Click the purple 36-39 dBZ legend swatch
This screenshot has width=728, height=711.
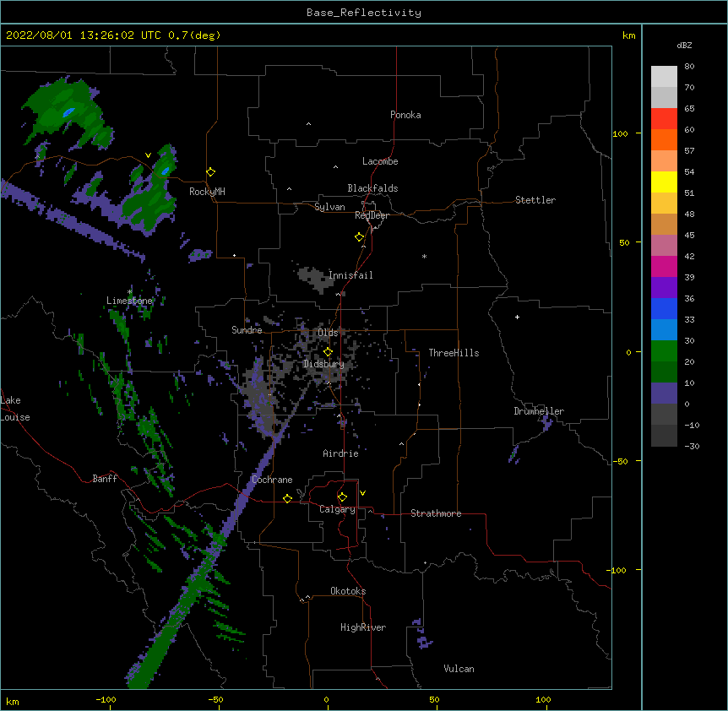(664, 288)
